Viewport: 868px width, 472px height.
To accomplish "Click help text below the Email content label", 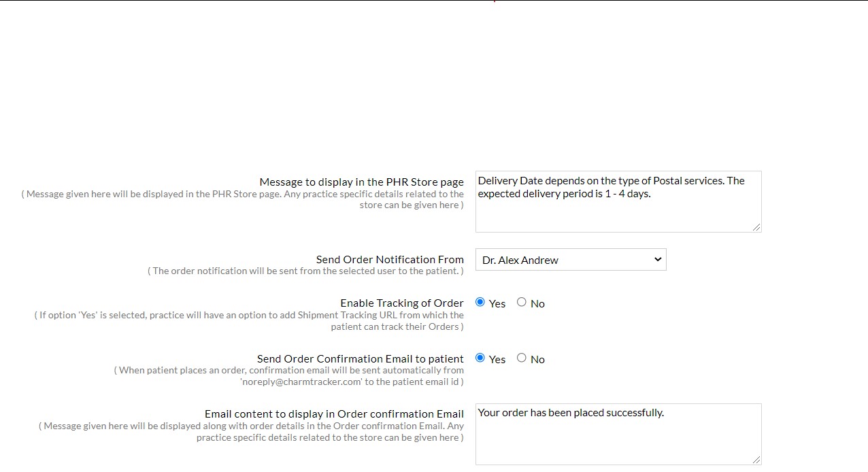I will tap(251, 432).
